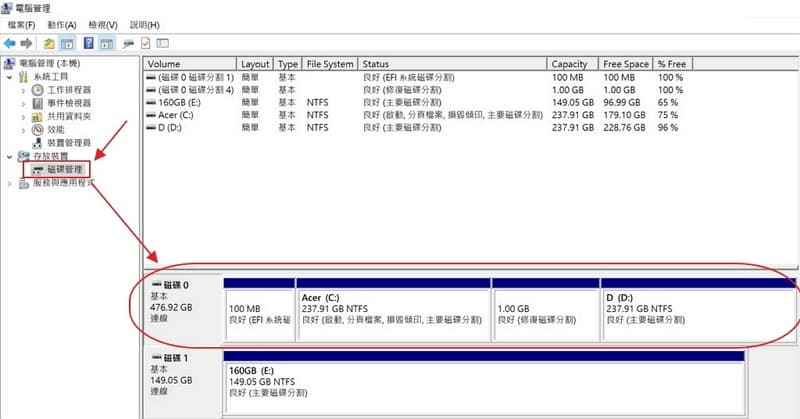Click the blue Back arrow toolbar icon
The height and width of the screenshot is (419, 800).
tap(9, 43)
